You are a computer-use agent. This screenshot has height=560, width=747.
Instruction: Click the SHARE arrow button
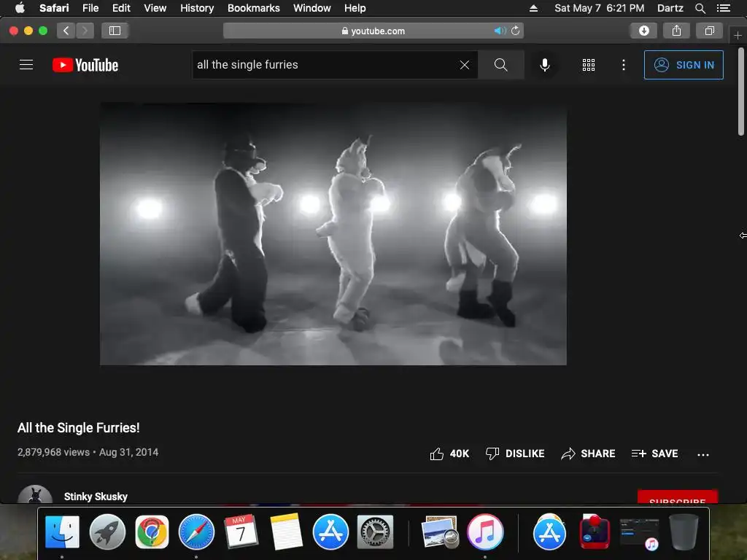point(588,454)
